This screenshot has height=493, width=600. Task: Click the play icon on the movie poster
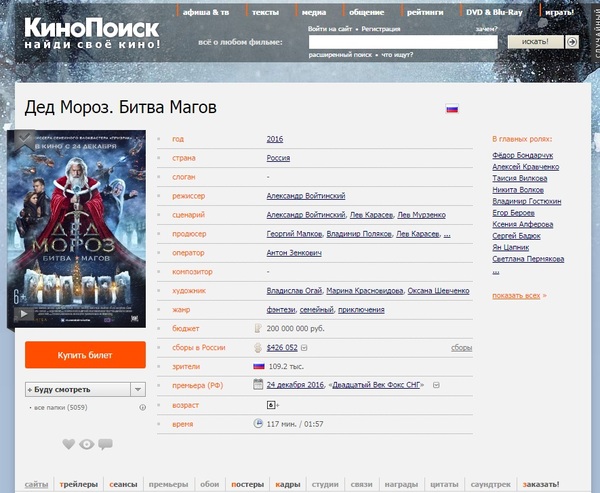click(23, 313)
